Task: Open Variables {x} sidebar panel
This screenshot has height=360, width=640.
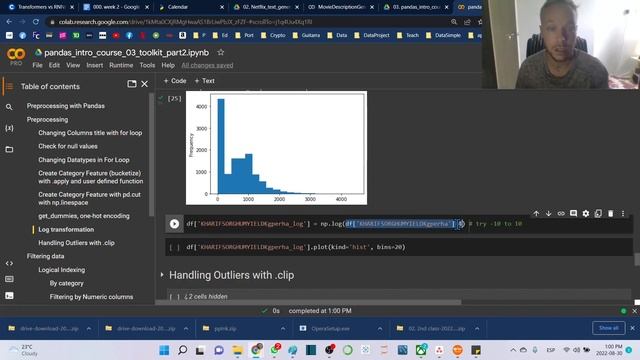Action: (x=9, y=128)
